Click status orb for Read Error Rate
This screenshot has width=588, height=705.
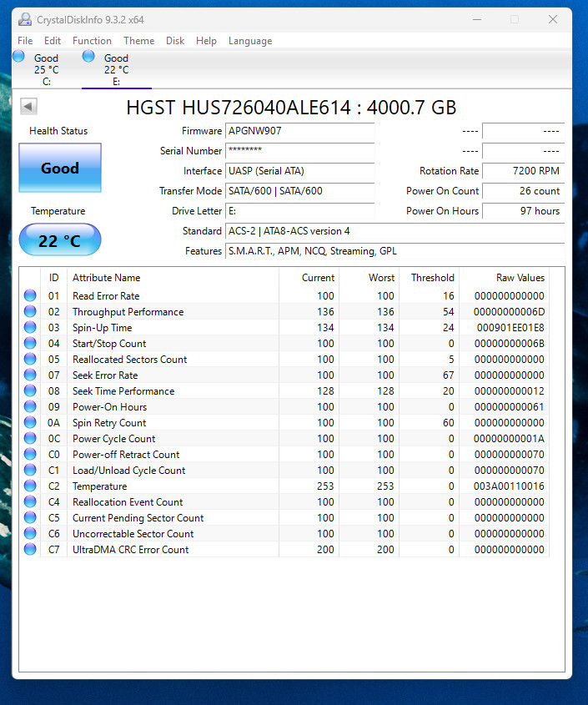(x=30, y=295)
